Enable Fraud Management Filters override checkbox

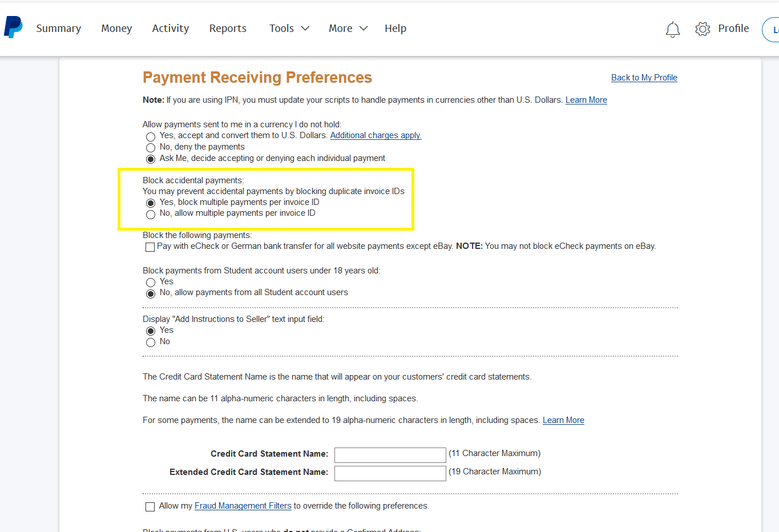point(150,507)
